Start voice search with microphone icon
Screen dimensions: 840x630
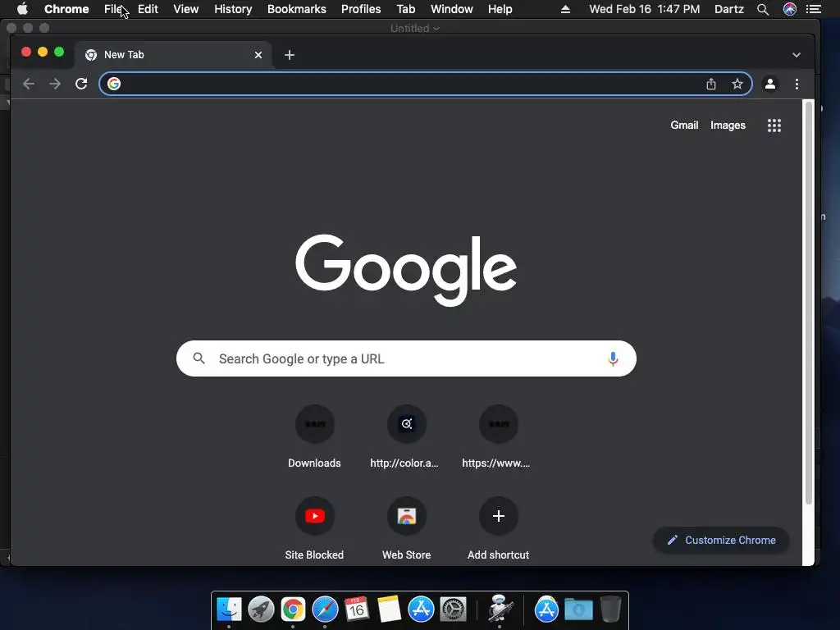(613, 359)
